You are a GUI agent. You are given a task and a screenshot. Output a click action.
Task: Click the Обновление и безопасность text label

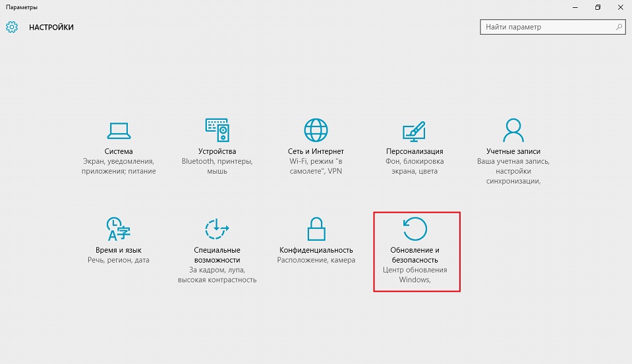415,255
